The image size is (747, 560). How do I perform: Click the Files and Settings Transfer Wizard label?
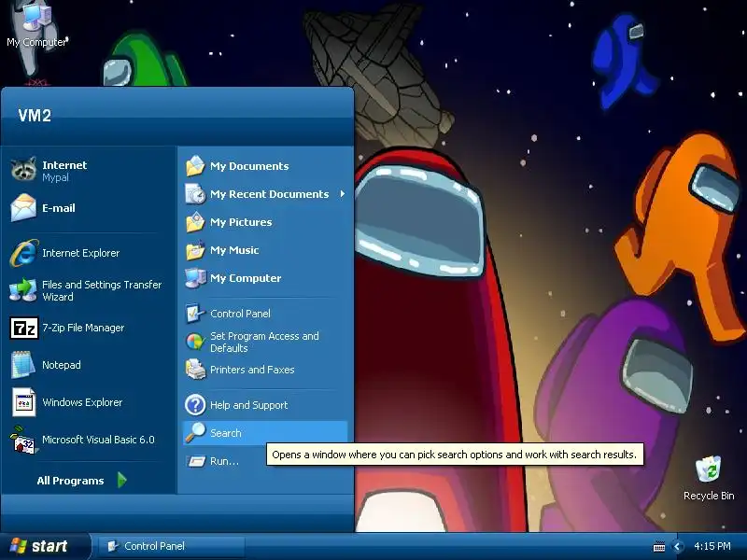pyautogui.click(x=102, y=290)
